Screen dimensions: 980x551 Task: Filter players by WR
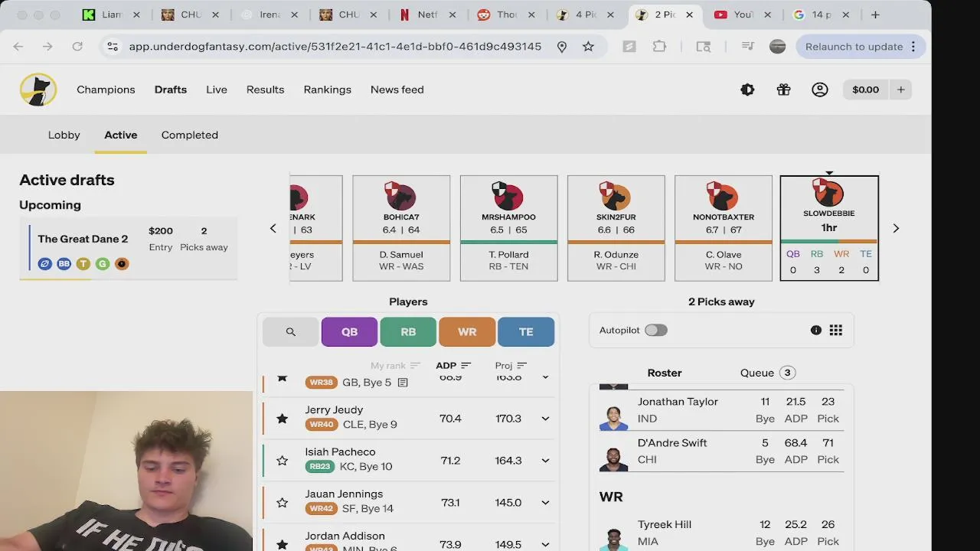[467, 331]
